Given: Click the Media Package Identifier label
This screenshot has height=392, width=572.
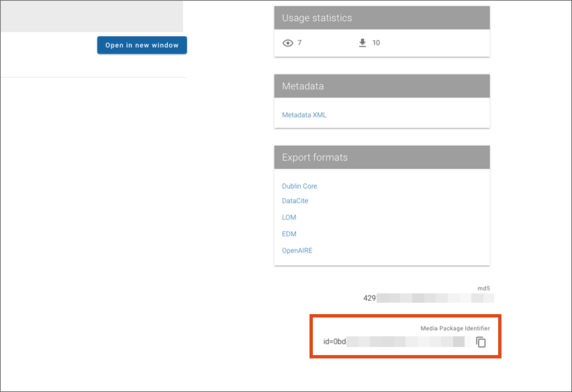Looking at the screenshot, I should coord(455,328).
